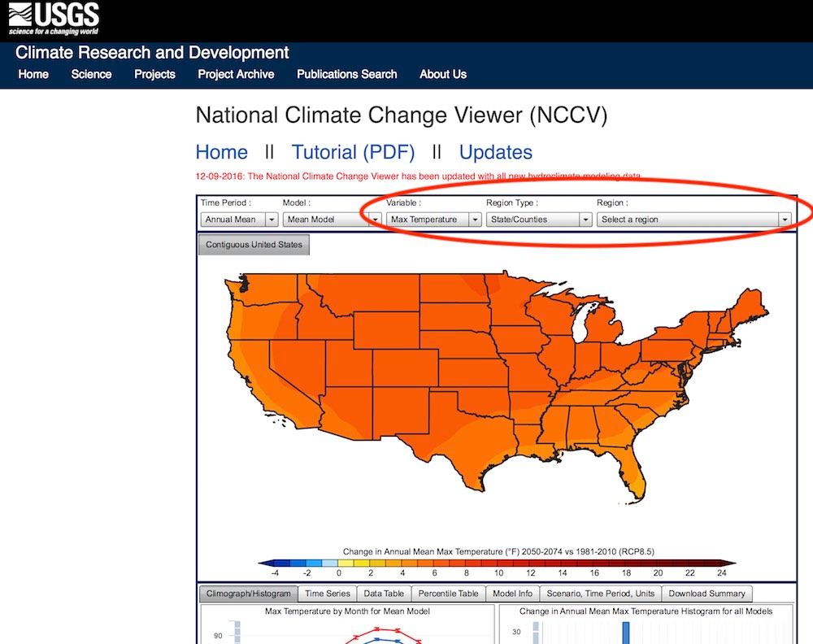The image size is (813, 644).
Task: Open the Model dropdown showing Mean Model
Action: (332, 220)
